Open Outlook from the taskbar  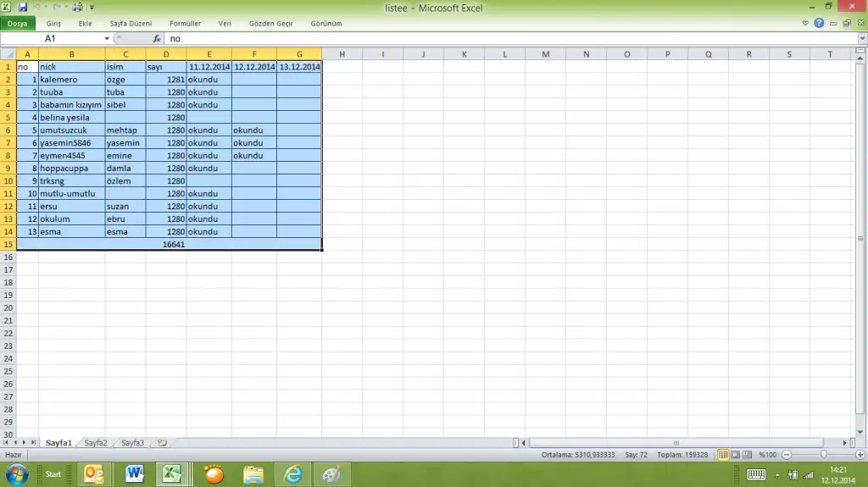[x=94, y=474]
